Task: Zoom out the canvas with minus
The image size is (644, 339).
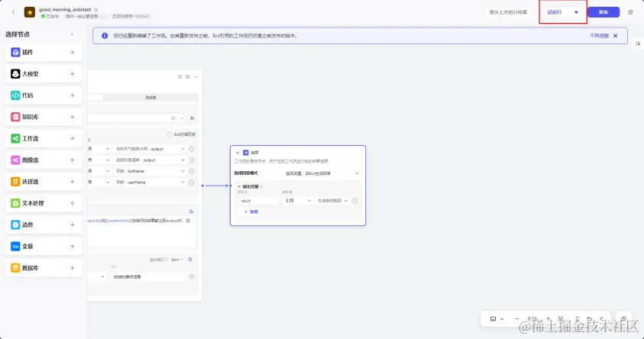Action: (x=517, y=319)
